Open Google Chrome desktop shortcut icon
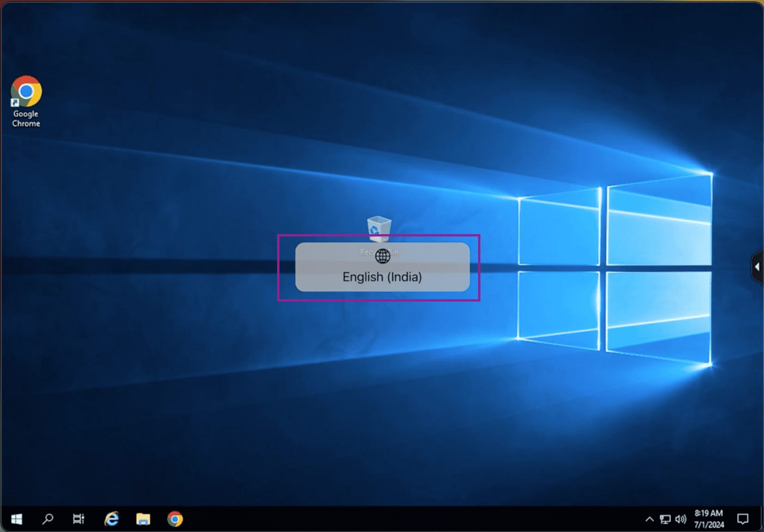 26,91
